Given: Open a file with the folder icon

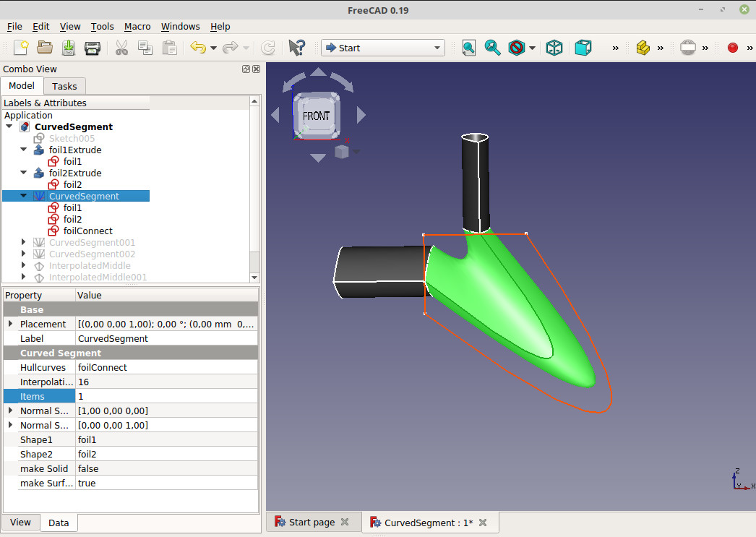Looking at the screenshot, I should (x=45, y=48).
